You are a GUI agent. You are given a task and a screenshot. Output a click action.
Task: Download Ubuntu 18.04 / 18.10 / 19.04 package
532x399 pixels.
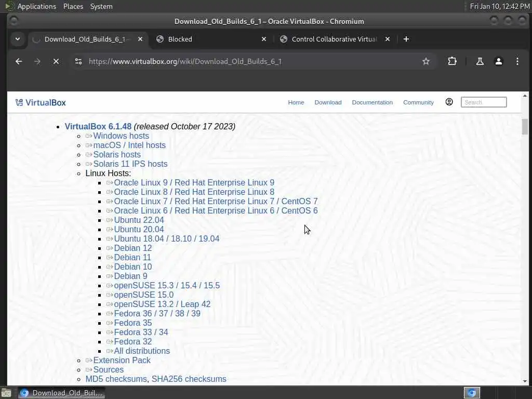(167, 239)
